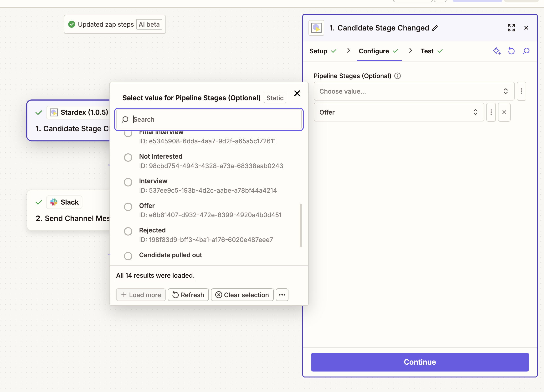The image size is (544, 392).
Task: Select the Not Interested radio option
Action: [x=128, y=158]
